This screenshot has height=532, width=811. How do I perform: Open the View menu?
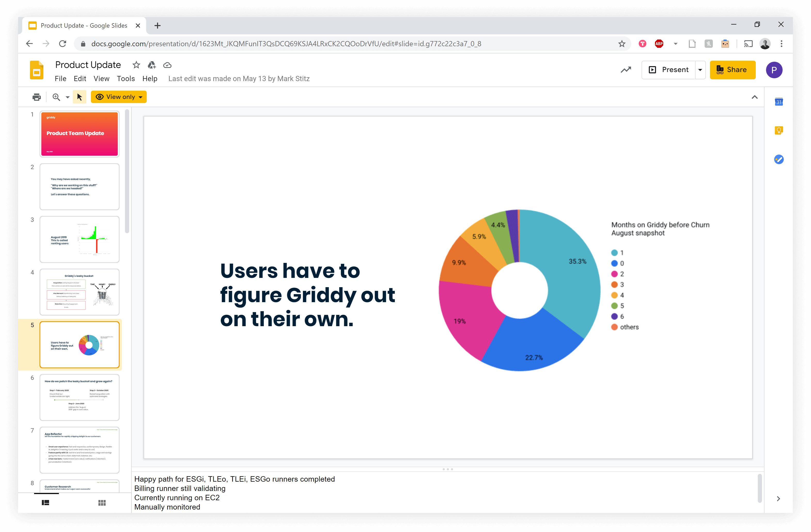pyautogui.click(x=102, y=79)
